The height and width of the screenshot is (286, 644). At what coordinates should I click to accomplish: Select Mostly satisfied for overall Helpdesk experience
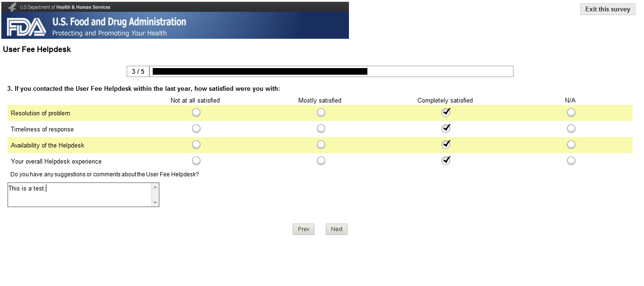pos(321,161)
